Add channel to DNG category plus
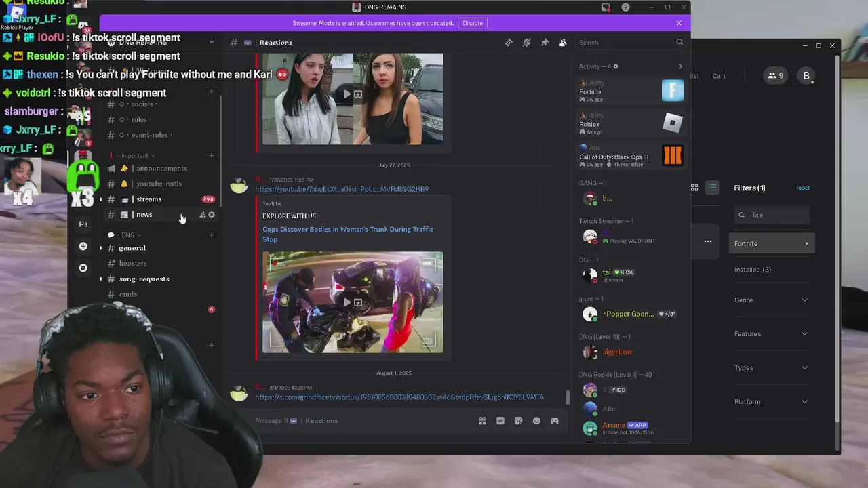The height and width of the screenshot is (488, 868). point(212,235)
